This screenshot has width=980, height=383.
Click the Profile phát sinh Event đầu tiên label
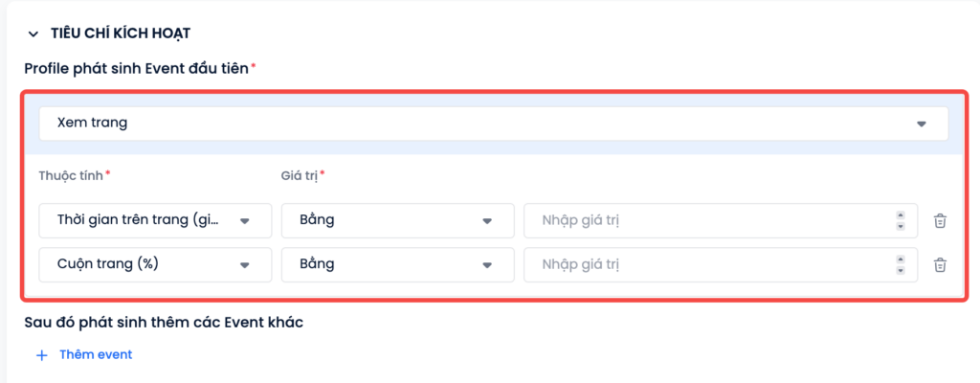tap(136, 69)
